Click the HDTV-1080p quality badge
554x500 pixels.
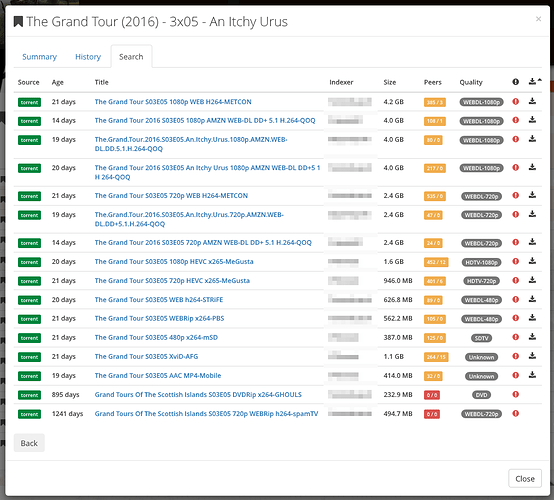pos(481,262)
